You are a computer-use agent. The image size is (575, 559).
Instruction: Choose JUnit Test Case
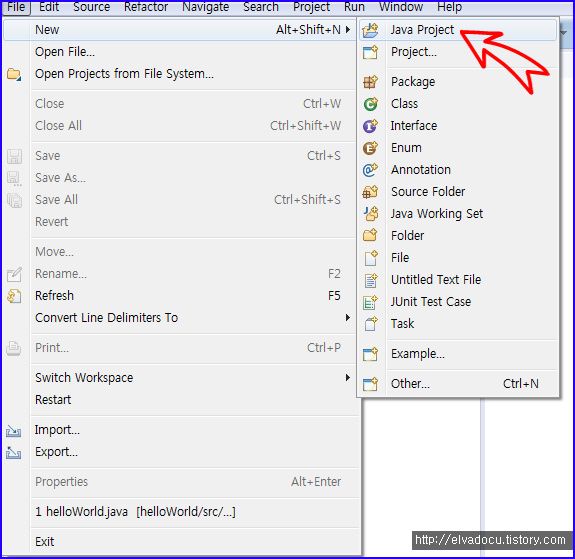tap(458, 302)
